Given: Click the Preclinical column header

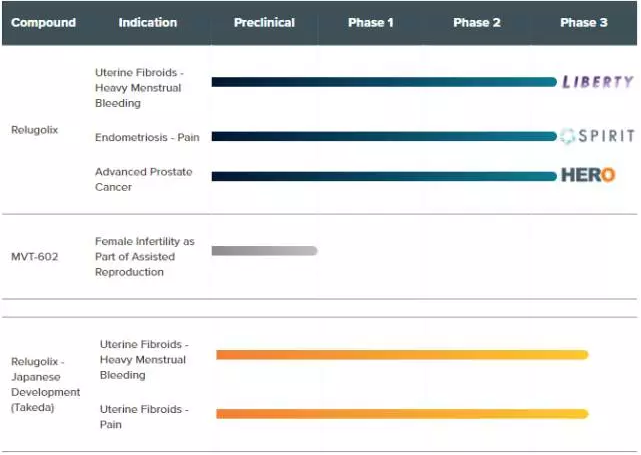Looking at the screenshot, I should tap(264, 22).
